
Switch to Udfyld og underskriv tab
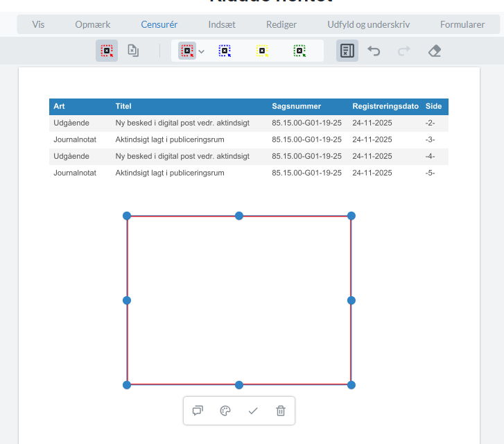click(368, 24)
